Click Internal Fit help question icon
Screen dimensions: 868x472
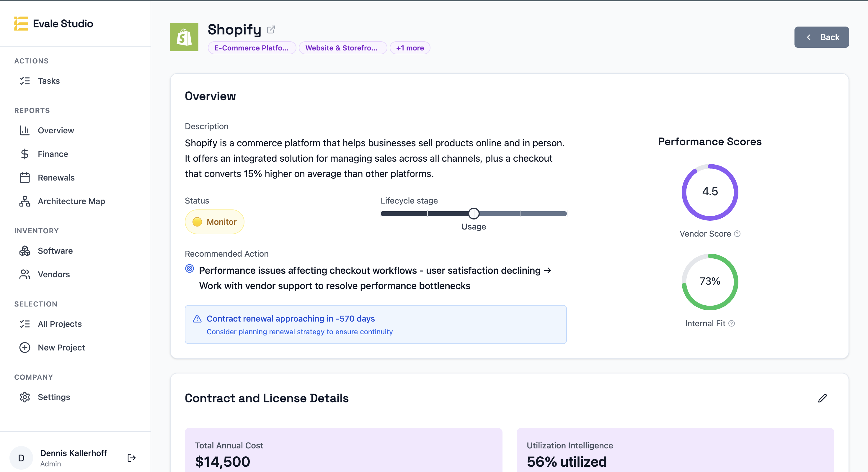tap(732, 323)
